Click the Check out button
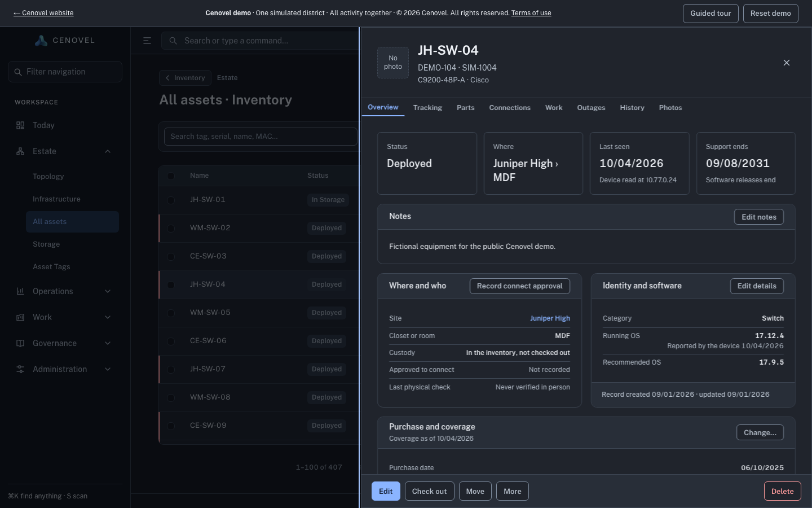The width and height of the screenshot is (812, 508). click(x=429, y=491)
